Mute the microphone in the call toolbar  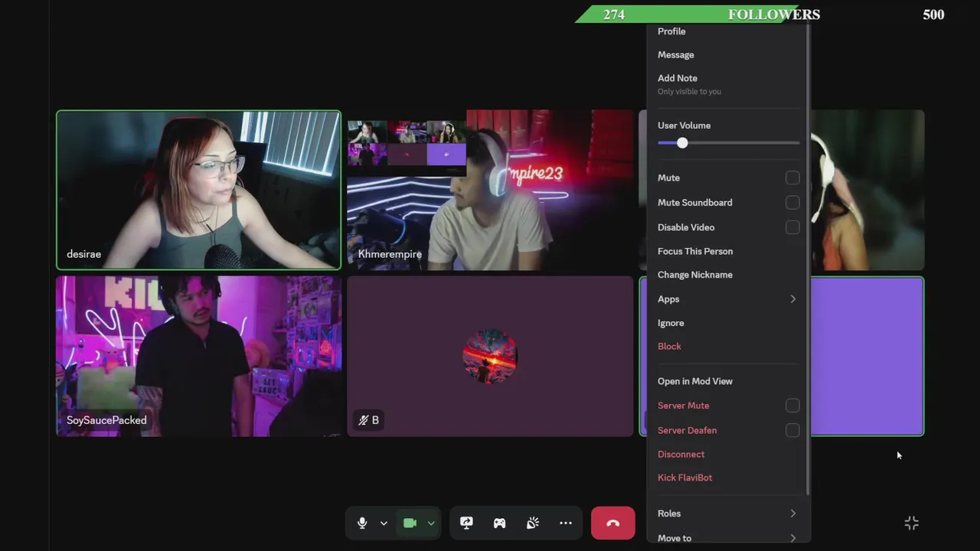362,523
